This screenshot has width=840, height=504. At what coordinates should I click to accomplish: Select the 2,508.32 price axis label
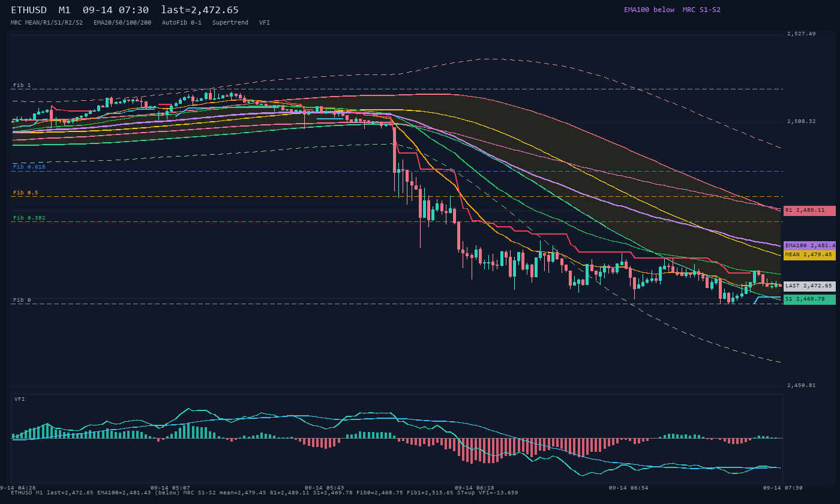pyautogui.click(x=802, y=121)
